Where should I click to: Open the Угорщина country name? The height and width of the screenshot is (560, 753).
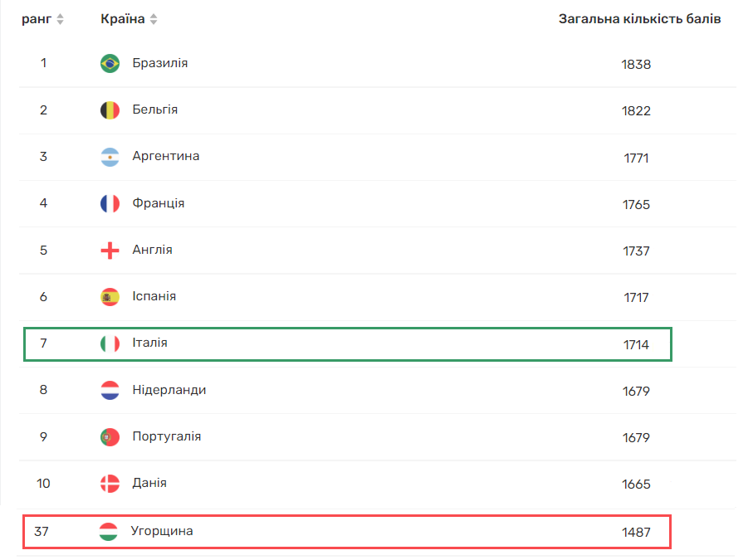pyautogui.click(x=161, y=531)
